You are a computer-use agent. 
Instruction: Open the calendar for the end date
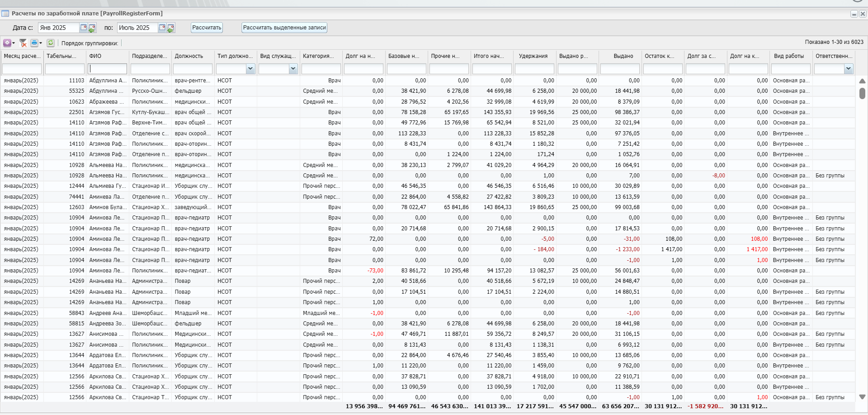point(162,28)
